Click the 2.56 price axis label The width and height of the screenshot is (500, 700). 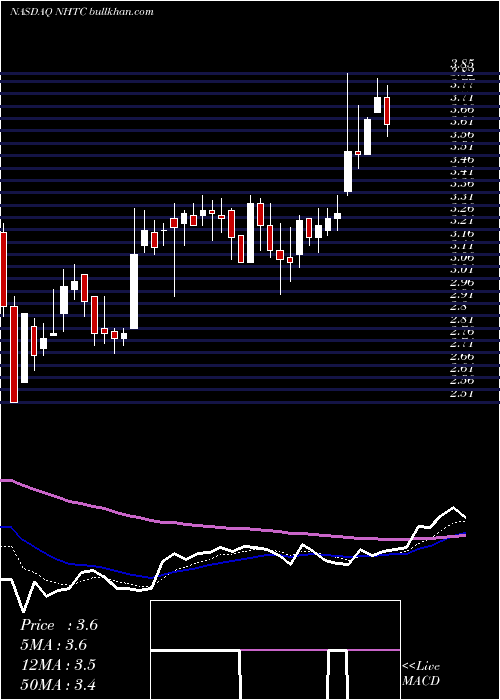pyautogui.click(x=462, y=381)
